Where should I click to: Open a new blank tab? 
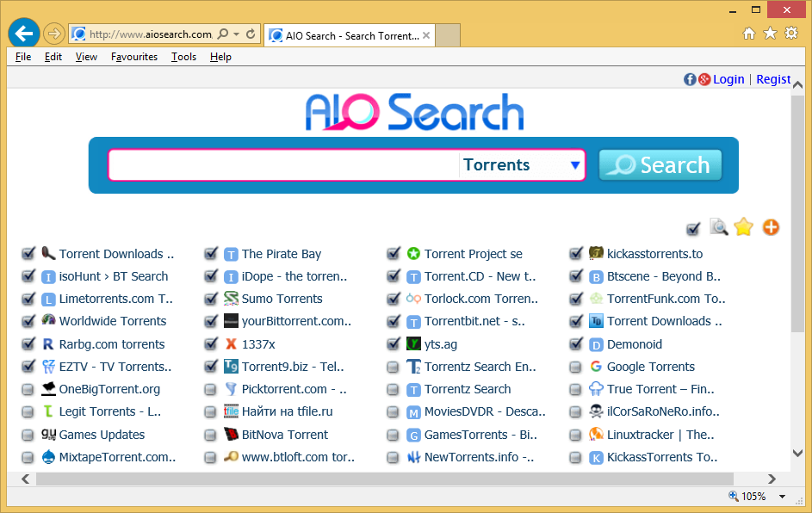click(x=448, y=35)
